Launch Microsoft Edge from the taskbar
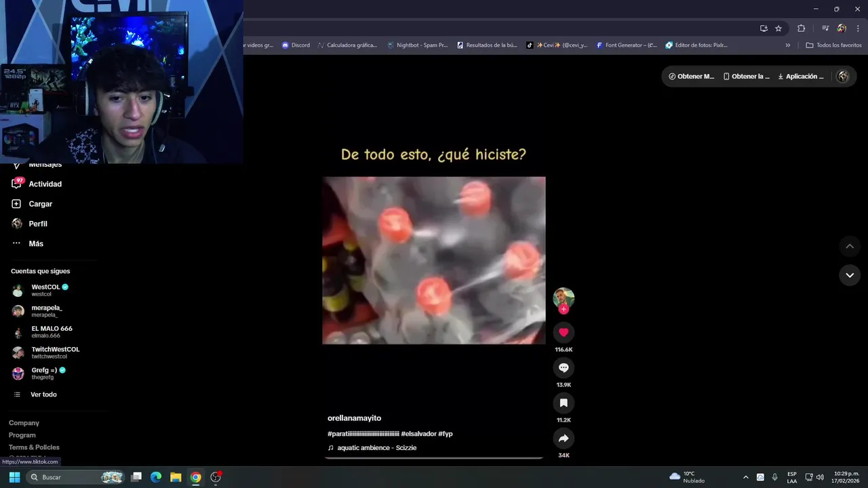The width and height of the screenshot is (868, 488). [x=156, y=477]
